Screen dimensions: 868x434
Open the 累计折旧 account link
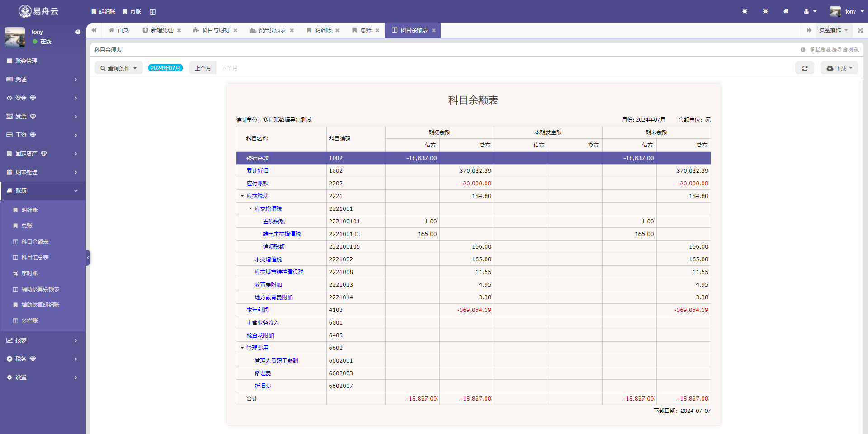(x=257, y=171)
